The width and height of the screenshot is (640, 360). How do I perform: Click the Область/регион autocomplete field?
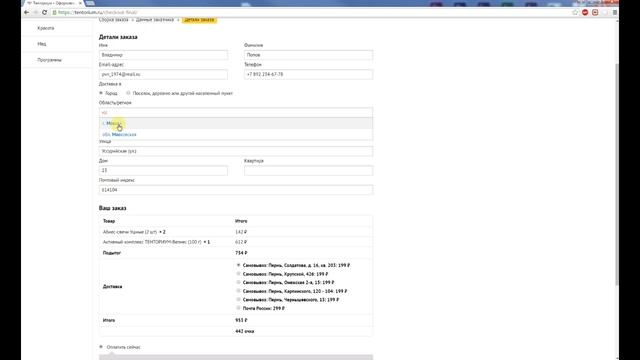coord(236,112)
